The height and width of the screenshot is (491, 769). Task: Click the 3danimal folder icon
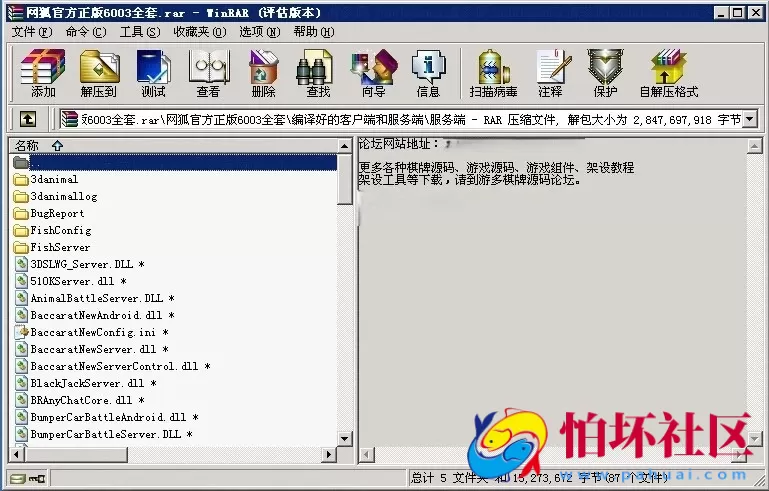pos(21,180)
